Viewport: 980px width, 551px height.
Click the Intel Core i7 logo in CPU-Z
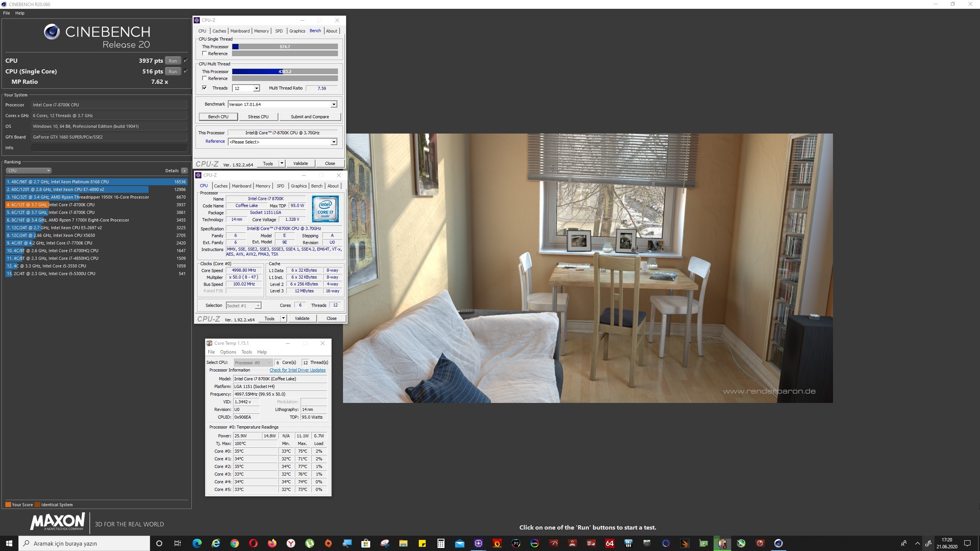click(325, 209)
